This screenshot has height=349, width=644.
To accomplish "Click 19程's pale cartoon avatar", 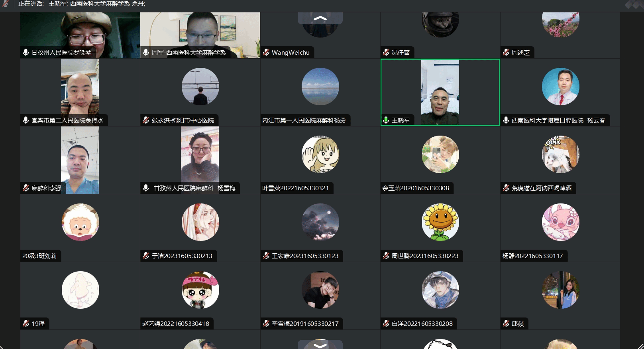I will (80, 290).
